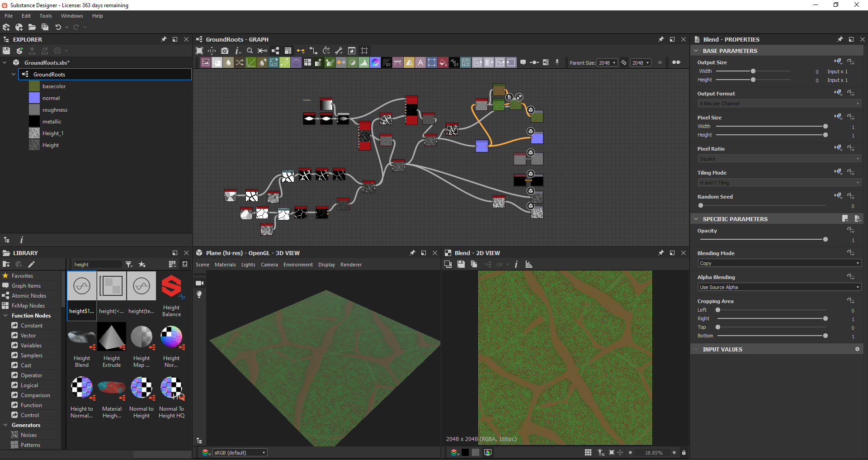Toggle Output Size relative-to-parent icon
Screen dimensions: 868x460
click(838, 62)
